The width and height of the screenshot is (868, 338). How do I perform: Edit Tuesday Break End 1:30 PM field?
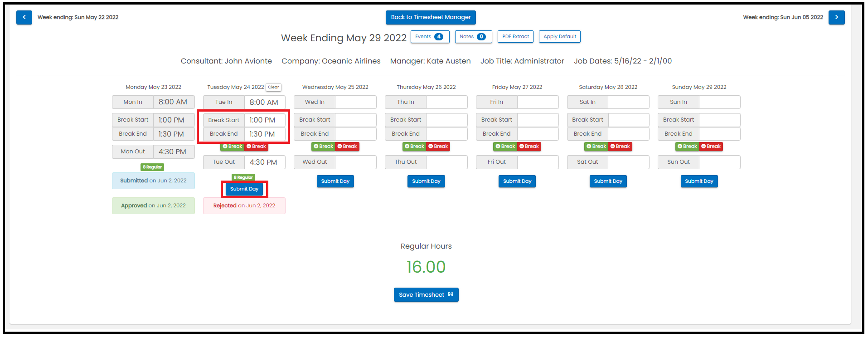[x=265, y=134]
